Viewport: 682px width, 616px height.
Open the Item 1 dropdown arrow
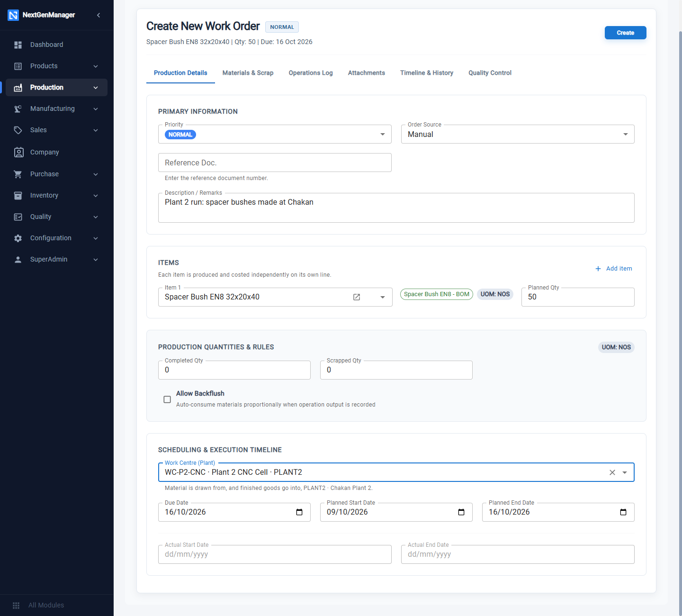[x=383, y=297]
